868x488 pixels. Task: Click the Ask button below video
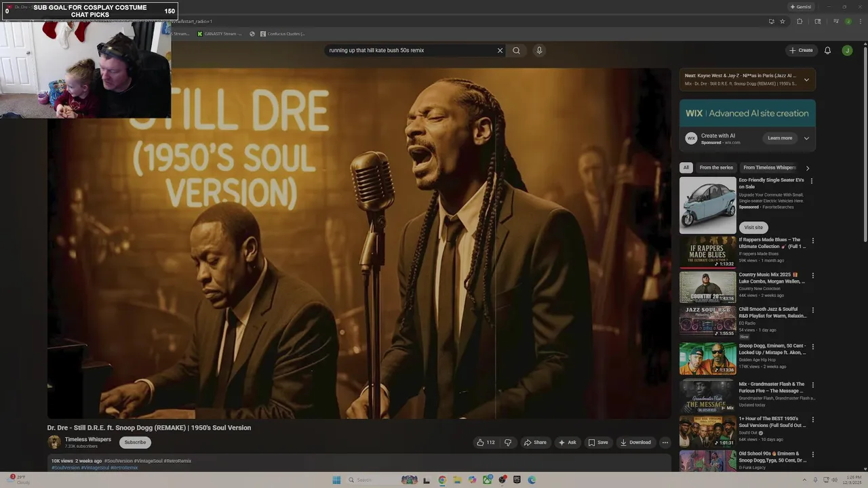(x=567, y=443)
